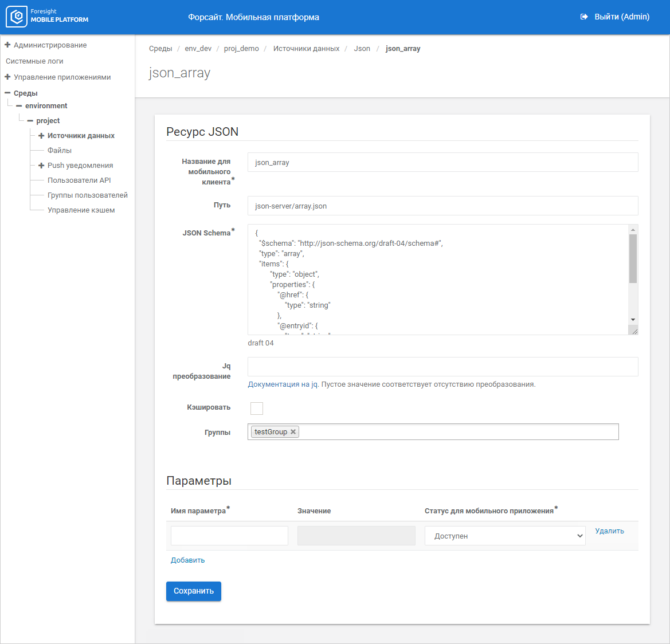Expand Источники данных plus icon

coord(41,136)
